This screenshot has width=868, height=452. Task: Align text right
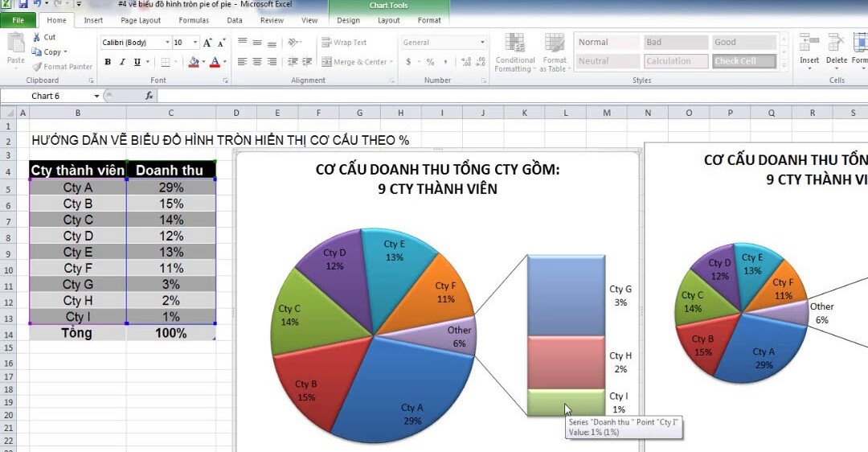click(272, 61)
